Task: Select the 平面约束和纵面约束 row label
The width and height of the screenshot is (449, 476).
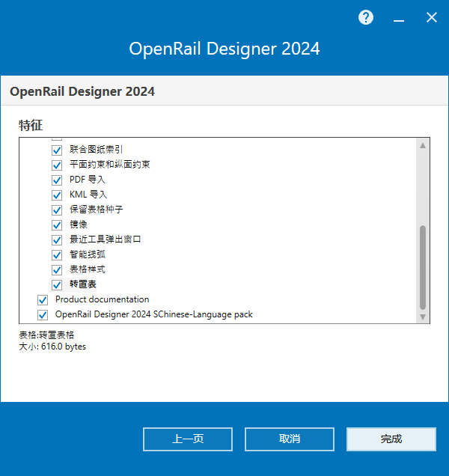Action: point(109,165)
